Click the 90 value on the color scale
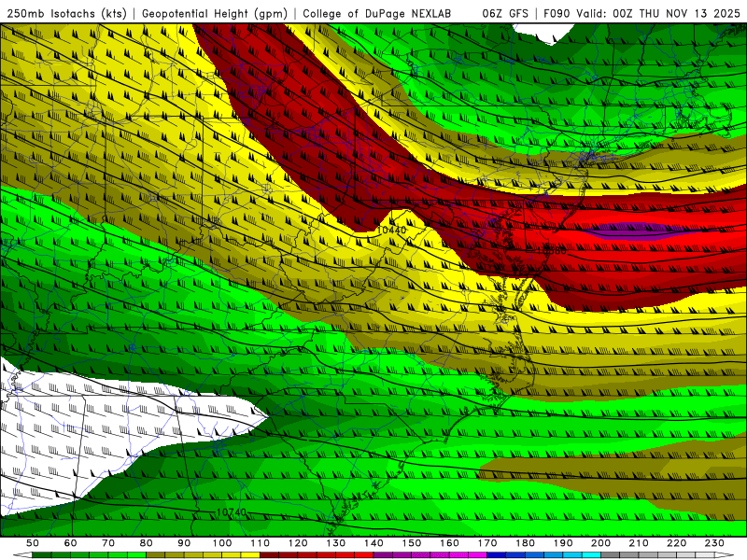This screenshot has width=747, height=560. (x=184, y=543)
